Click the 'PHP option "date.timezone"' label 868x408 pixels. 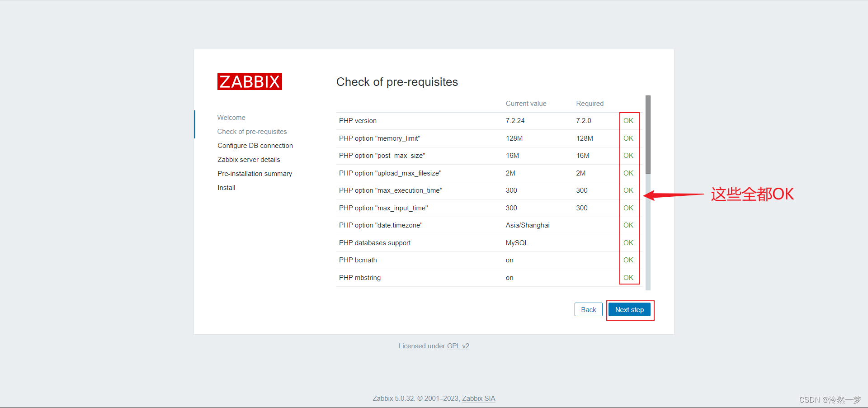[x=381, y=225]
